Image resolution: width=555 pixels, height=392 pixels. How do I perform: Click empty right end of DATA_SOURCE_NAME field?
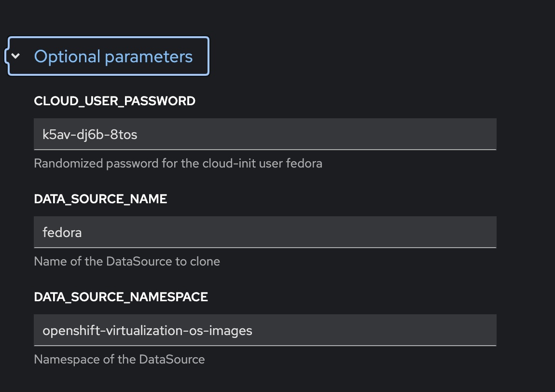click(x=434, y=232)
